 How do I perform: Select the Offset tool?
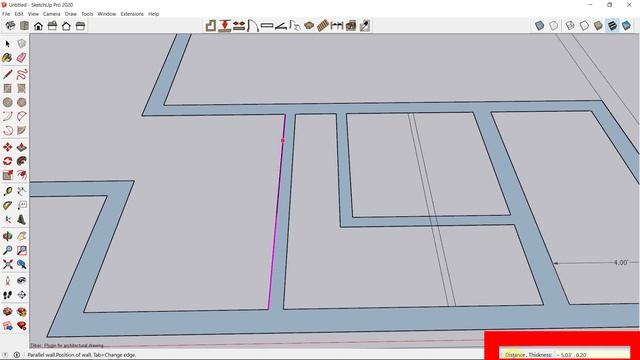(x=22, y=175)
